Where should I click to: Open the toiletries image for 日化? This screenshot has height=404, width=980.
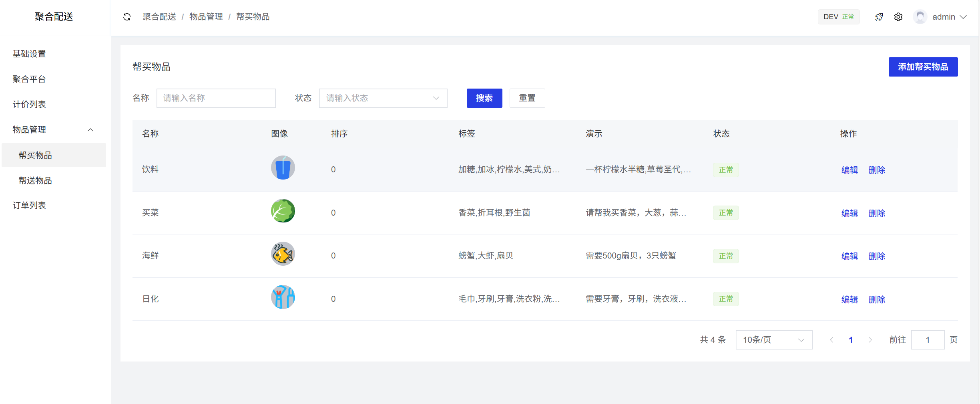[x=283, y=297]
